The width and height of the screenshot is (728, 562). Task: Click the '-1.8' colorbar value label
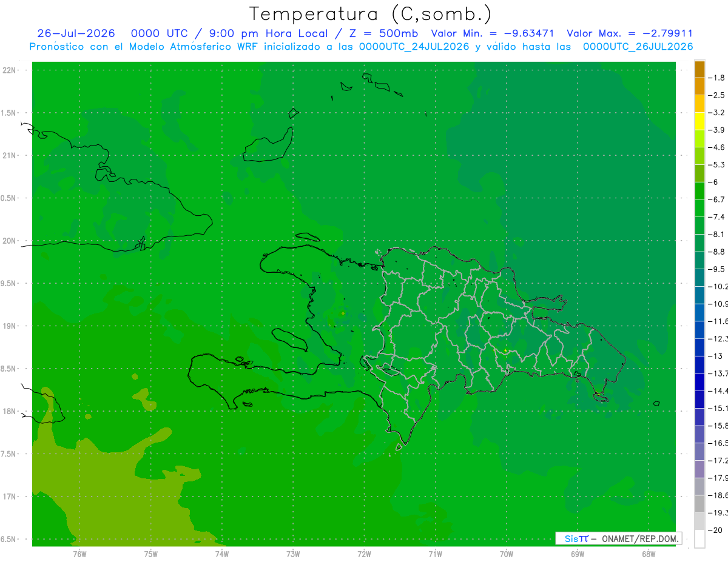716,78
